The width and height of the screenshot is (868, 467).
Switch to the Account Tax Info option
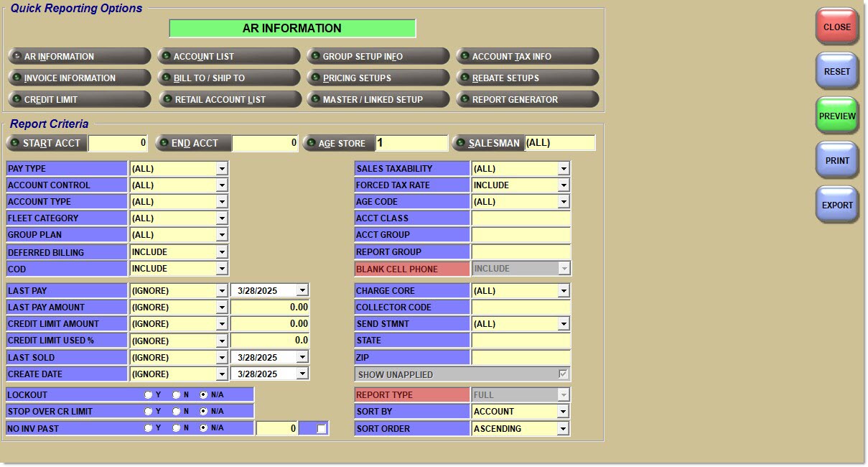coord(527,57)
